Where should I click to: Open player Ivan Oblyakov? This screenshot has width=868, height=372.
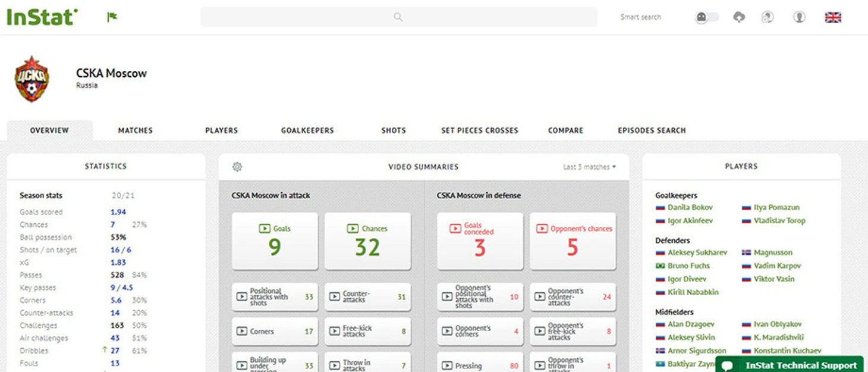[778, 324]
